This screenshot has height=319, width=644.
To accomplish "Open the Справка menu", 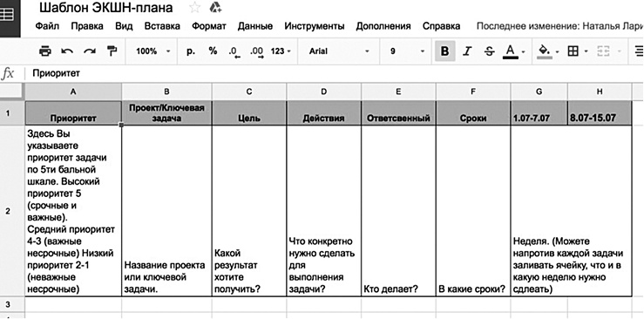I will point(441,26).
